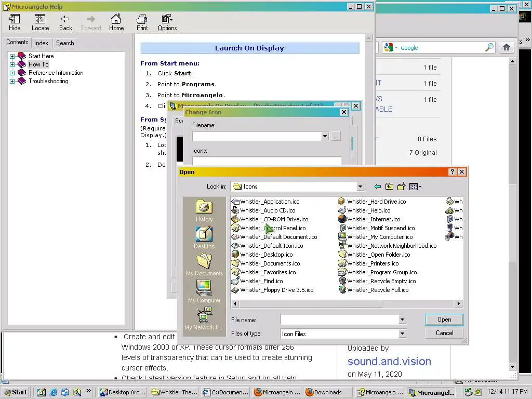This screenshot has width=532, height=399.
Task: Click the File name input field
Action: coord(340,320)
